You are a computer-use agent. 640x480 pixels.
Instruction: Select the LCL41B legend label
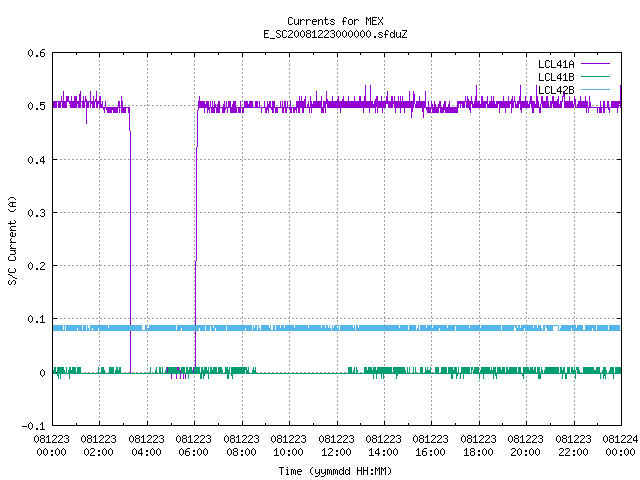[556, 77]
